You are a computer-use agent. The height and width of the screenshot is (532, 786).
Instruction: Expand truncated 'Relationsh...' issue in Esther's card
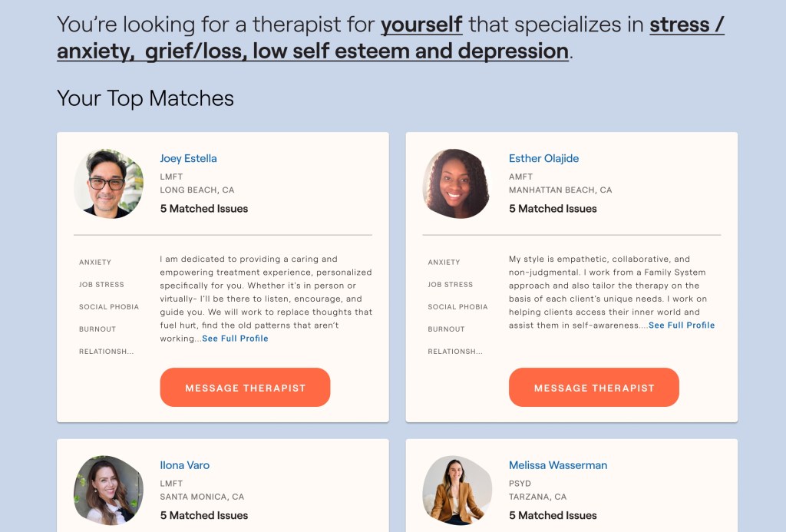(x=454, y=352)
